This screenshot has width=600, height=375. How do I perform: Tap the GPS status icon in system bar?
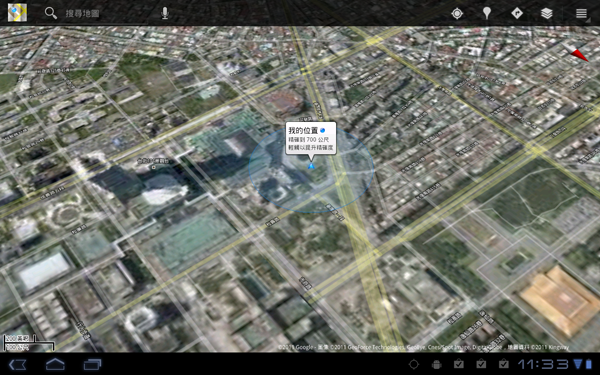pyautogui.click(x=414, y=364)
